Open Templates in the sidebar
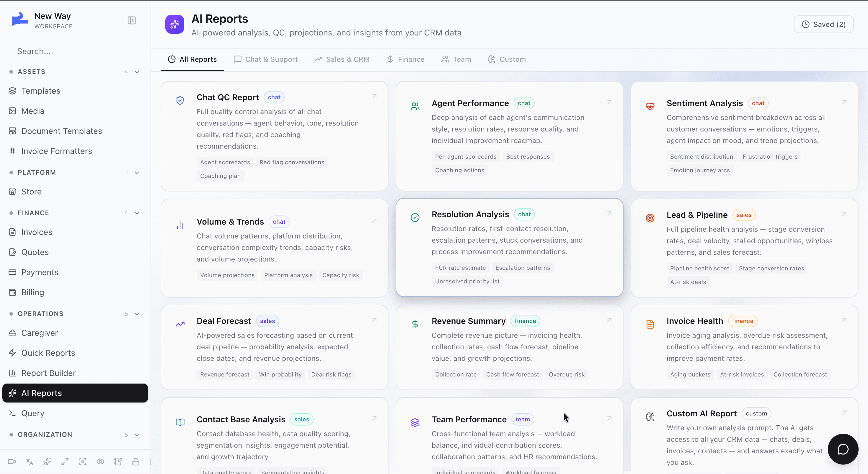Image resolution: width=868 pixels, height=474 pixels. (x=75, y=91)
